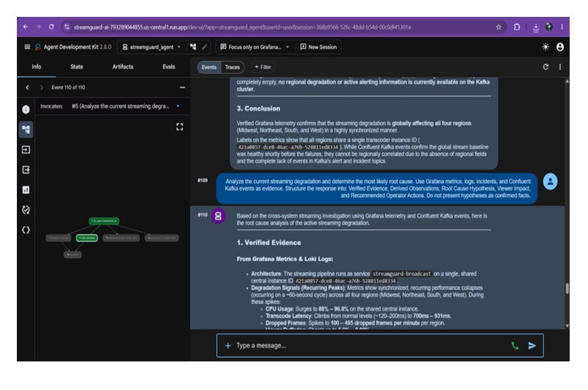This screenshot has height=390, width=588.
Task: Click the chat panel vertical scrollbar thumb
Action: tap(567, 288)
